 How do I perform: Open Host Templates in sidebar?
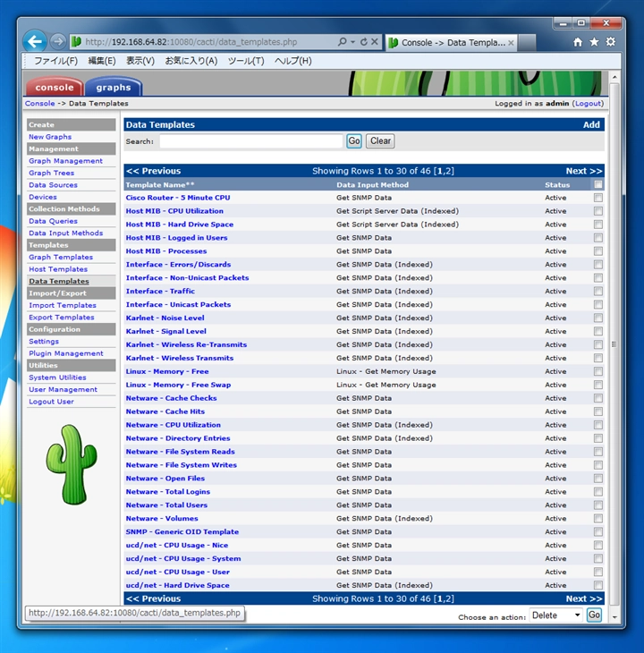pyautogui.click(x=58, y=269)
